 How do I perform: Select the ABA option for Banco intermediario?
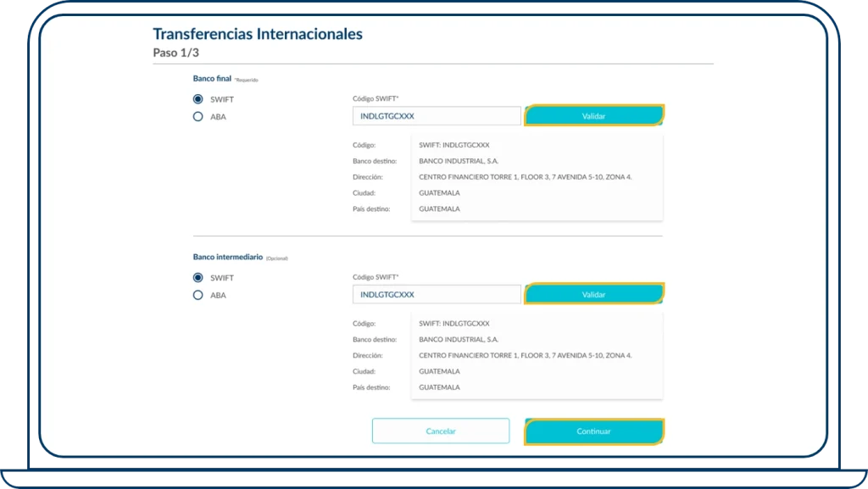[198, 295]
